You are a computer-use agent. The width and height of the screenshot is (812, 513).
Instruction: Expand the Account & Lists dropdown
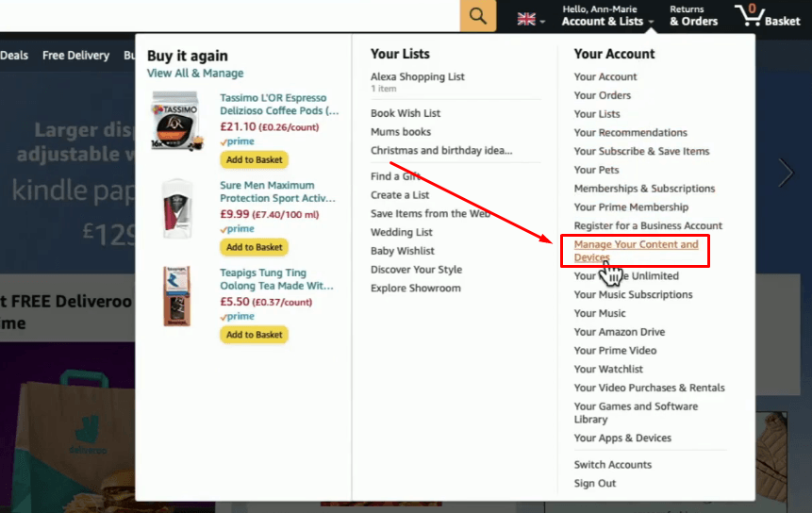click(607, 16)
